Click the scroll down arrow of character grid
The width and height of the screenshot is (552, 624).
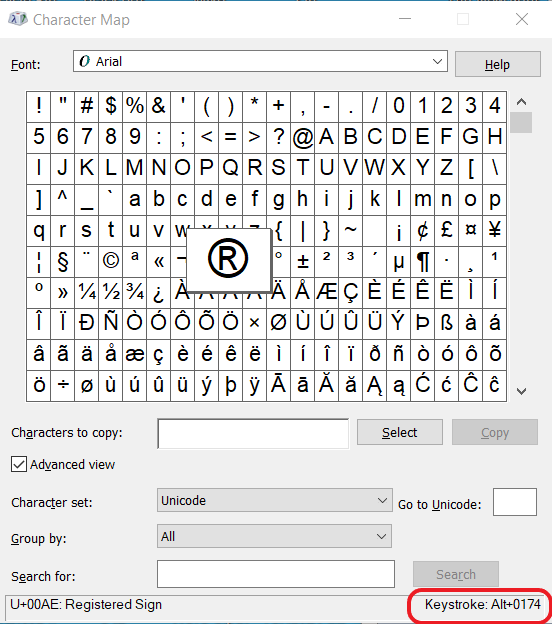521,391
